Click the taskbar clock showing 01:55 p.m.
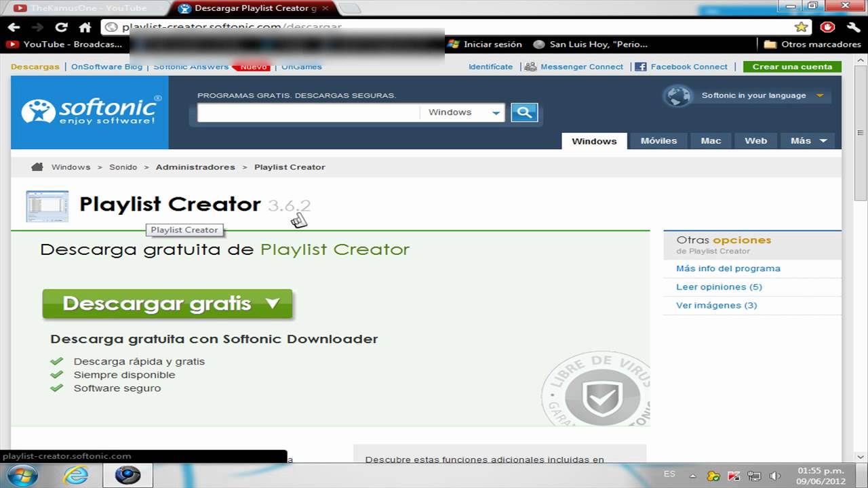This screenshot has width=868, height=488. pyautogui.click(x=821, y=475)
